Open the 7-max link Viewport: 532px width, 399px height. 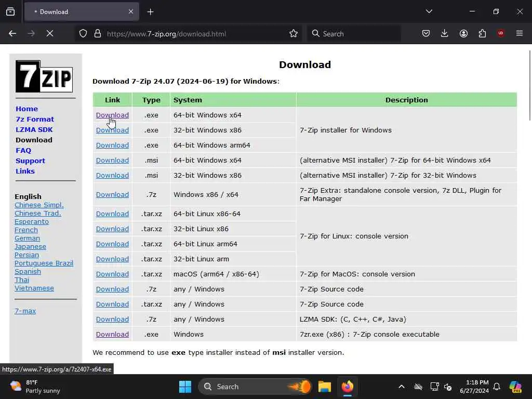pos(25,311)
